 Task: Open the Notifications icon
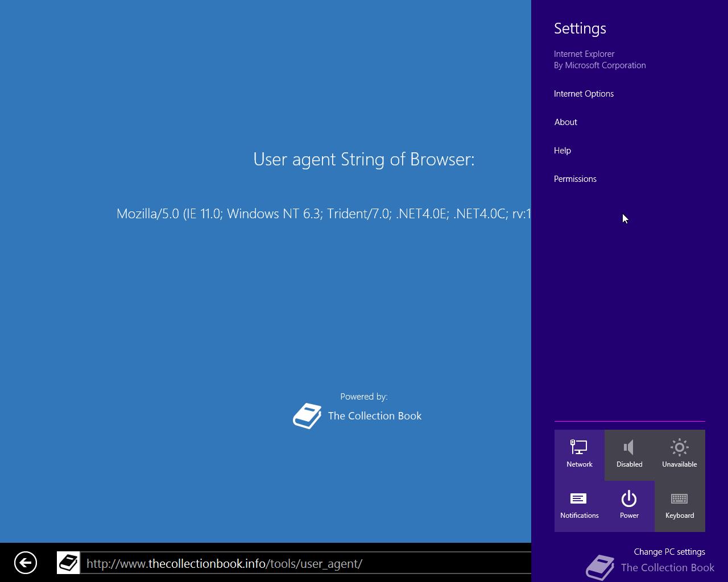coord(579,506)
